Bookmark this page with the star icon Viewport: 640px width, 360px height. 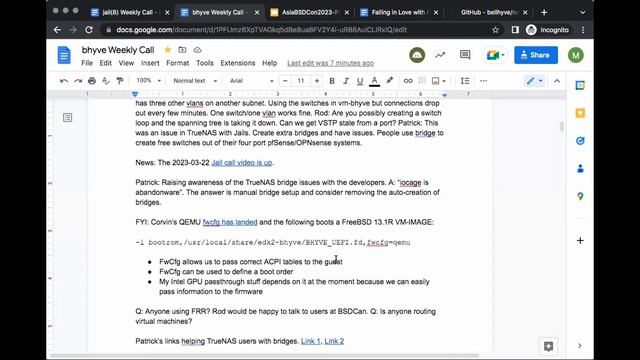pyautogui.click(x=496, y=30)
